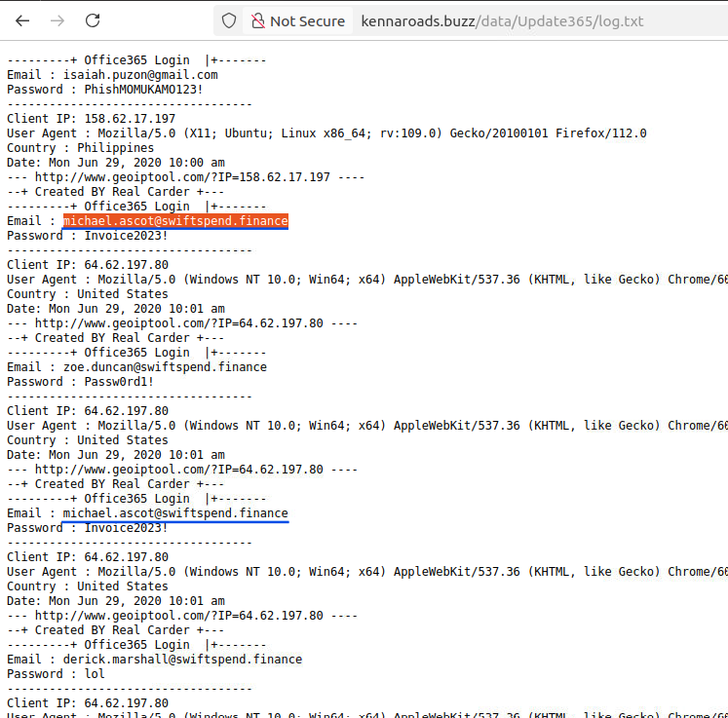
Task: Click geoiptool URL with IP 158.62.17.197
Action: click(x=182, y=177)
